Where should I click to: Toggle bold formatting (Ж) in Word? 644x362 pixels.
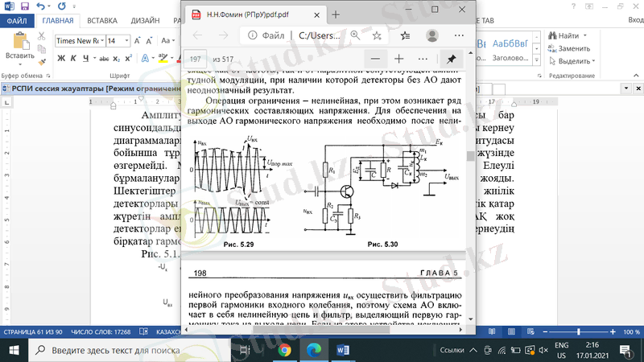60,57
